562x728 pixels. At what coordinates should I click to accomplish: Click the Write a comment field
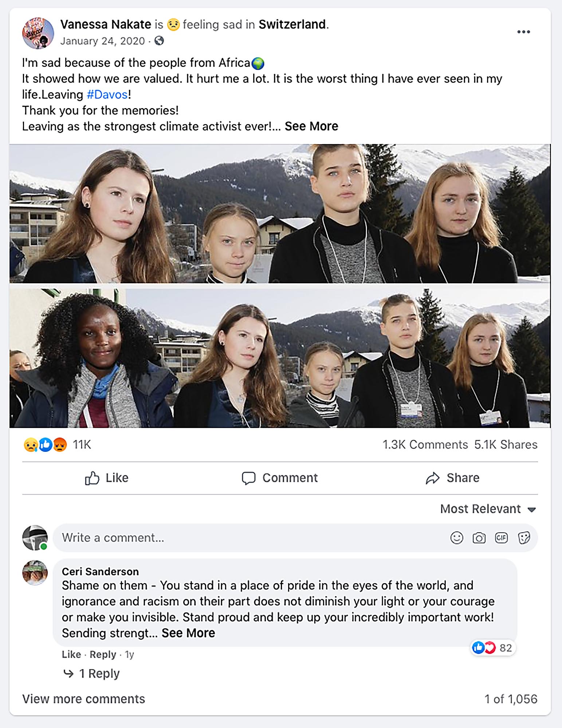(248, 538)
